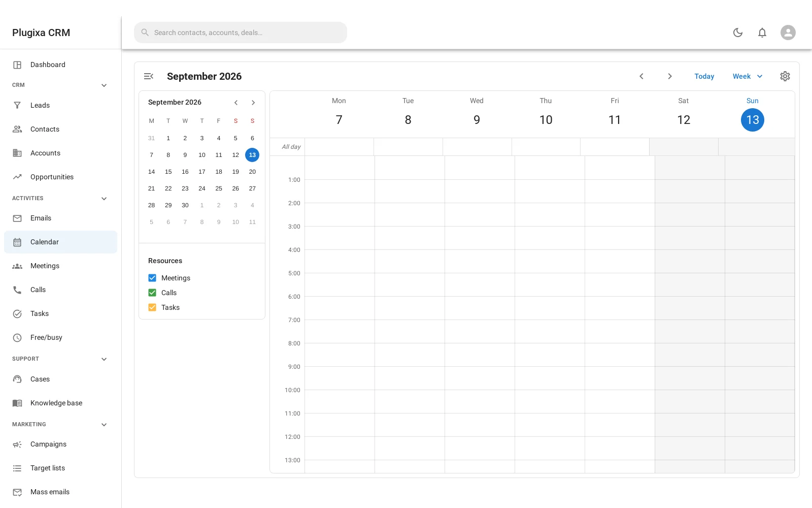Open Target lists in sidebar

(x=60, y=468)
